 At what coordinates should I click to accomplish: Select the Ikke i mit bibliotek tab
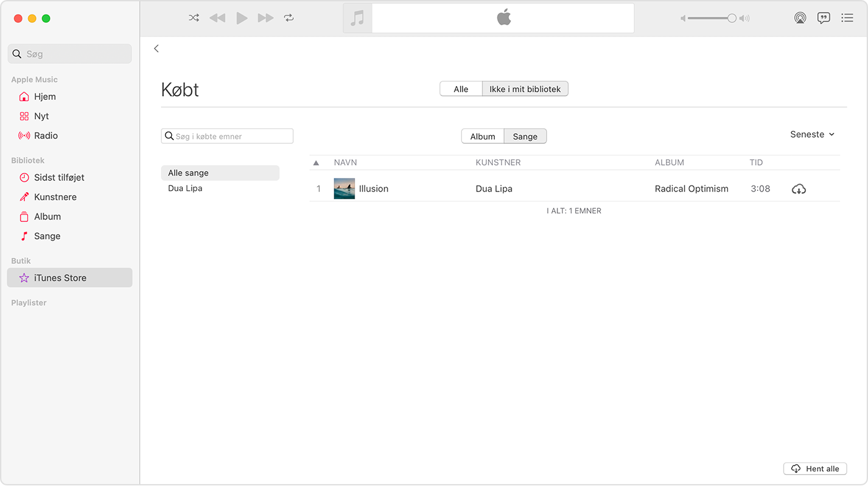tap(525, 89)
